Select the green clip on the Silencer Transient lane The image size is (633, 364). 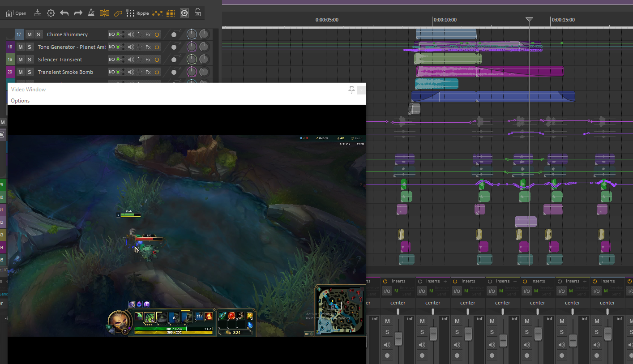coord(448,59)
